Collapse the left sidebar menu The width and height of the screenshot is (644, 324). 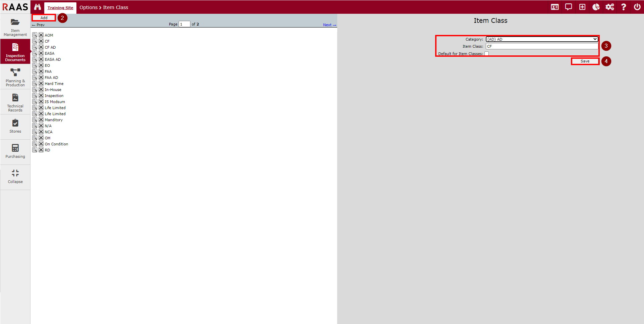[15, 177]
